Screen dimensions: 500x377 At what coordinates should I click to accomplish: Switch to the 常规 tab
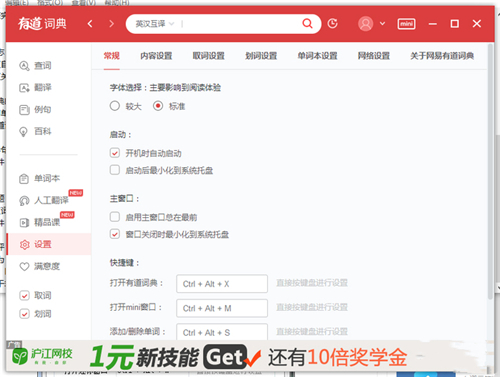coord(111,56)
